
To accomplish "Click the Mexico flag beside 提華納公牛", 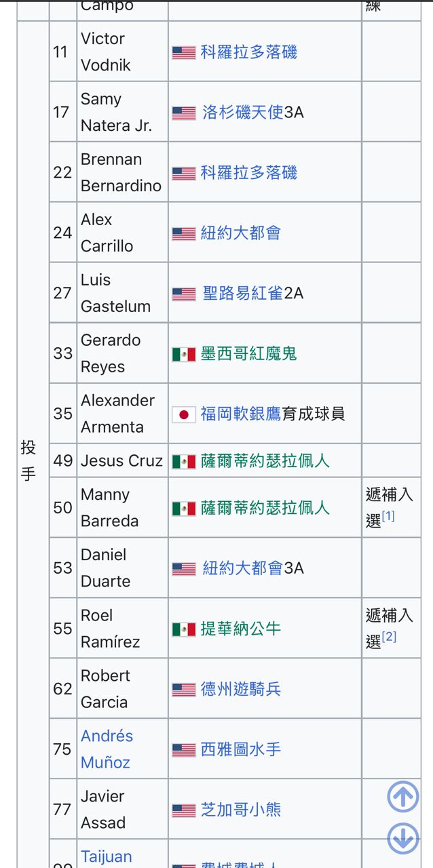I will coord(183,629).
